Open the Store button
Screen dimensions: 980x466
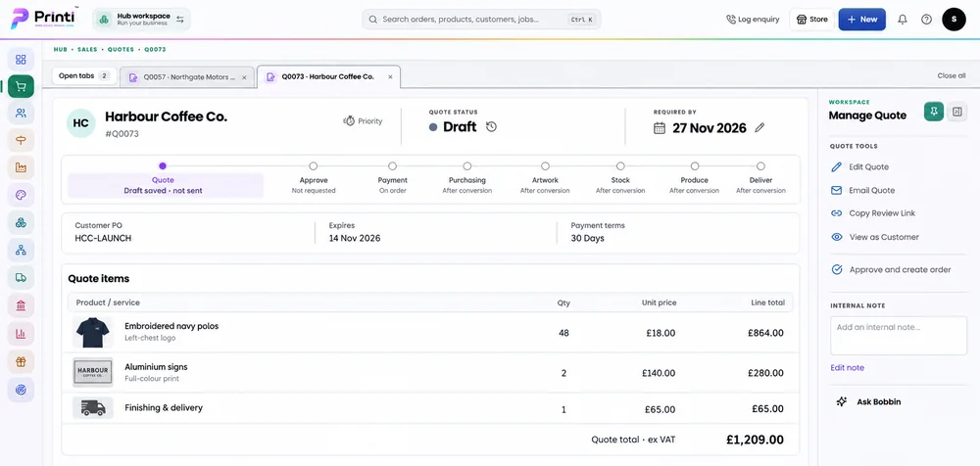pyautogui.click(x=811, y=20)
